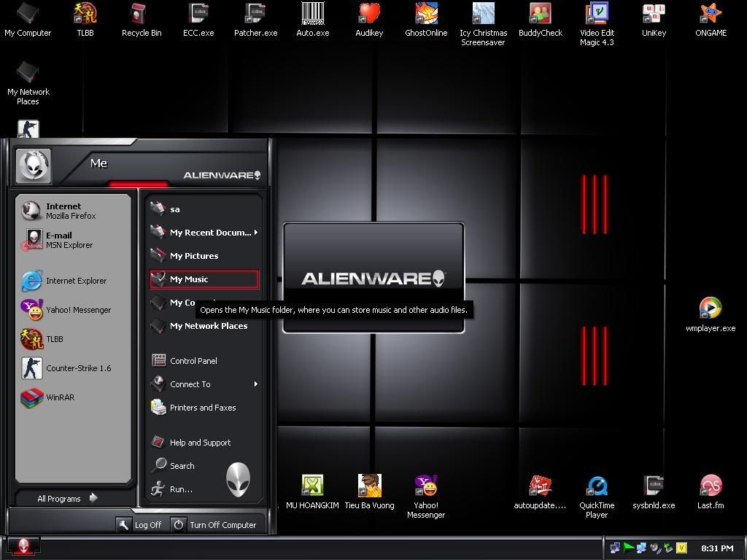This screenshot has width=747, height=560.
Task: Open the BuddyCheck desktop shortcut
Action: point(541,19)
